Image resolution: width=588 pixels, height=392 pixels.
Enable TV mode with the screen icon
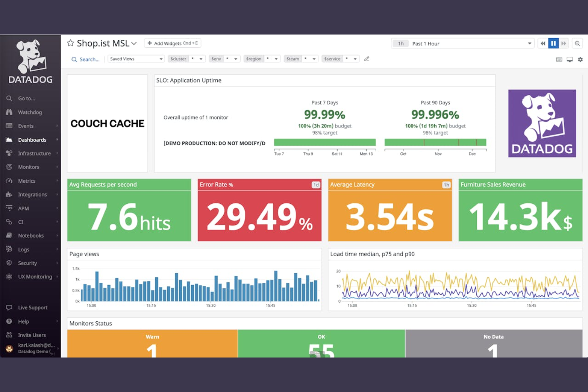click(570, 59)
